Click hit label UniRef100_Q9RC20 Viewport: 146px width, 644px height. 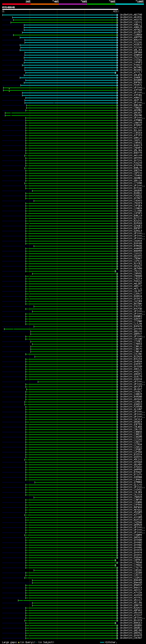tap(131, 138)
